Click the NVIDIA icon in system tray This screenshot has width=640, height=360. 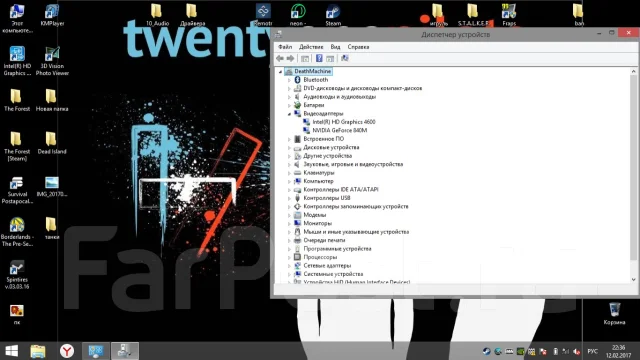point(520,351)
